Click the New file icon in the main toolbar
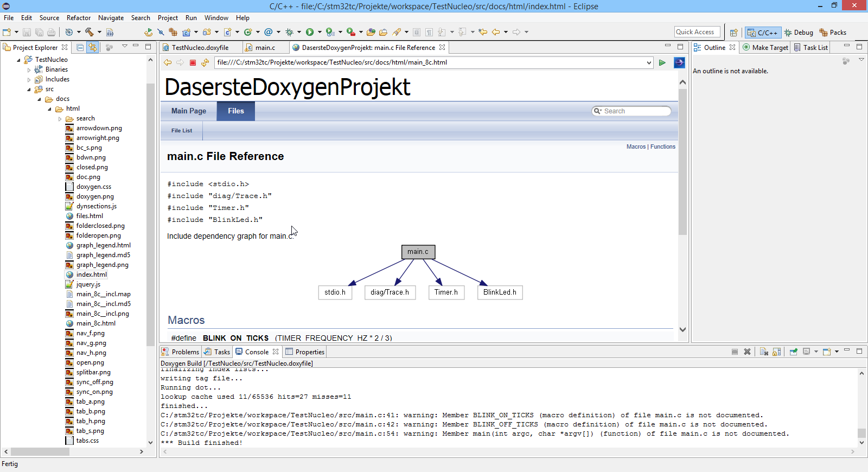Screen dimensions: 868x472 click(7, 32)
